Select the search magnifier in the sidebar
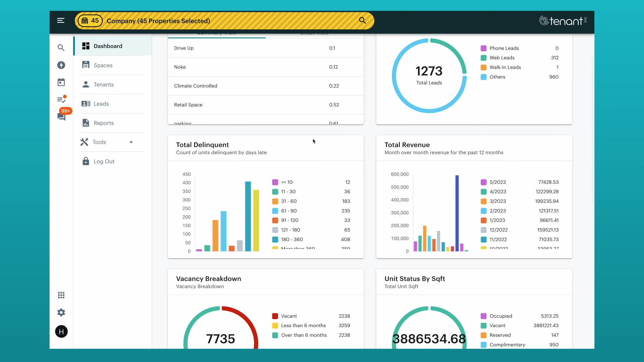The image size is (644, 362). [61, 48]
